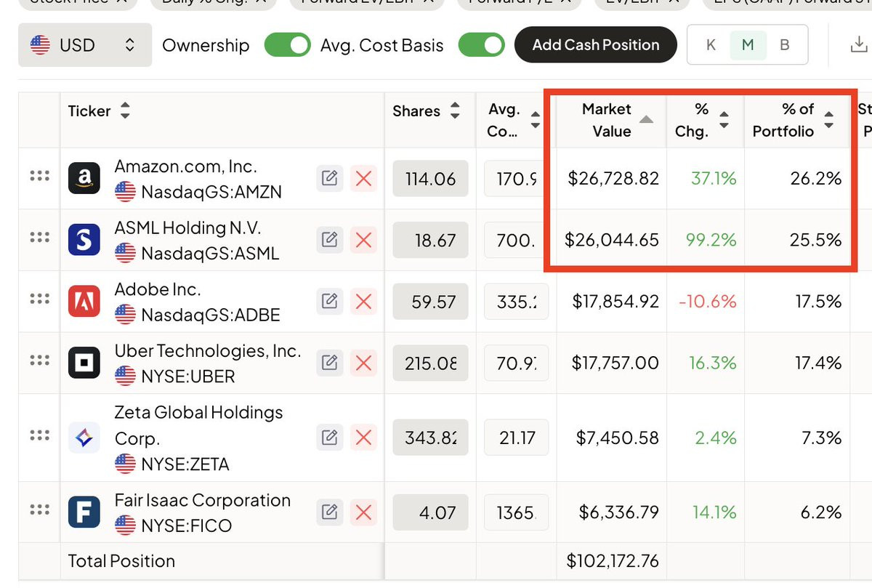Remove the Fair Isaac Corporation position
The height and width of the screenshot is (588, 872).
tap(363, 512)
